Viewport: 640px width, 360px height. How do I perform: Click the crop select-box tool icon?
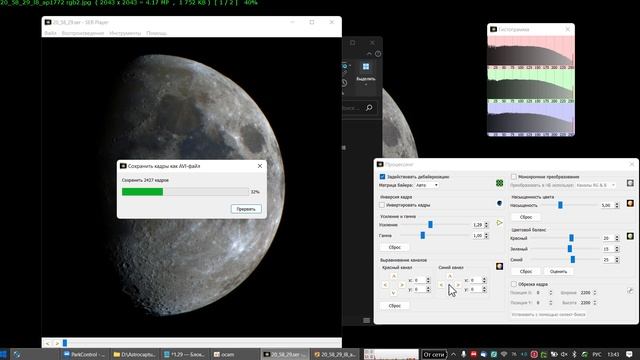[630, 291]
